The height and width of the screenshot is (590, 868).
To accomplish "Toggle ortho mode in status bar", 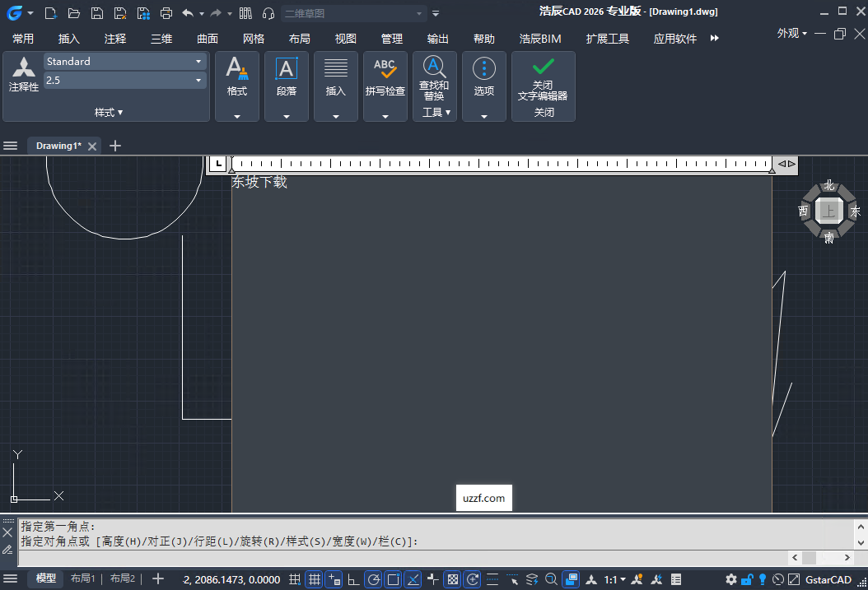I will (x=353, y=579).
